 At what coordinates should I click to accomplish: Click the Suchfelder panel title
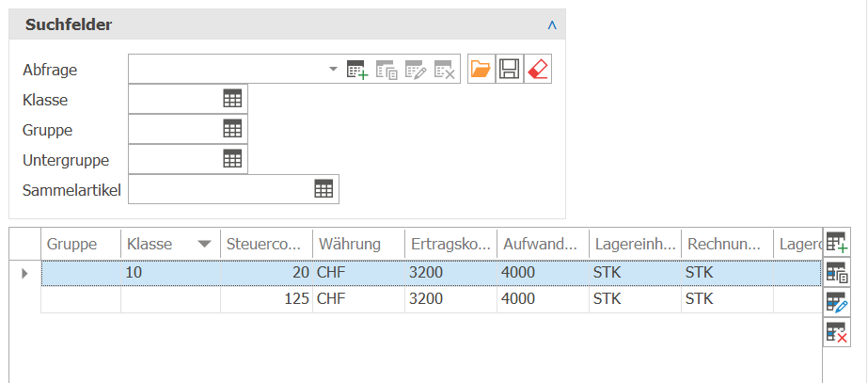69,25
